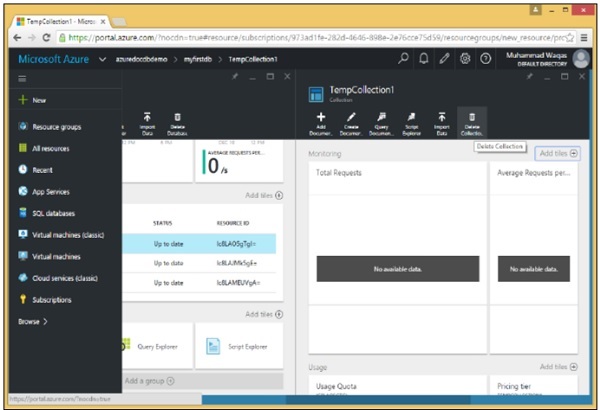Open All resources in sidebar

(44, 148)
